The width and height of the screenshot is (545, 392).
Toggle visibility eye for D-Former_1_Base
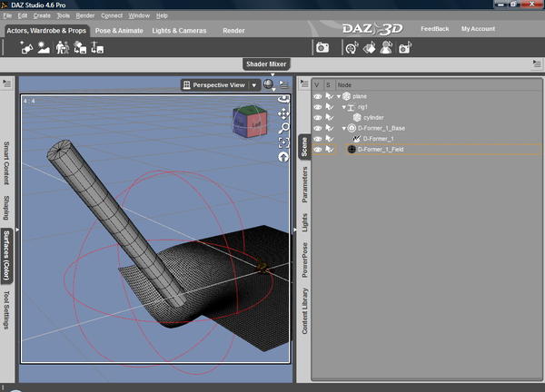coord(317,128)
